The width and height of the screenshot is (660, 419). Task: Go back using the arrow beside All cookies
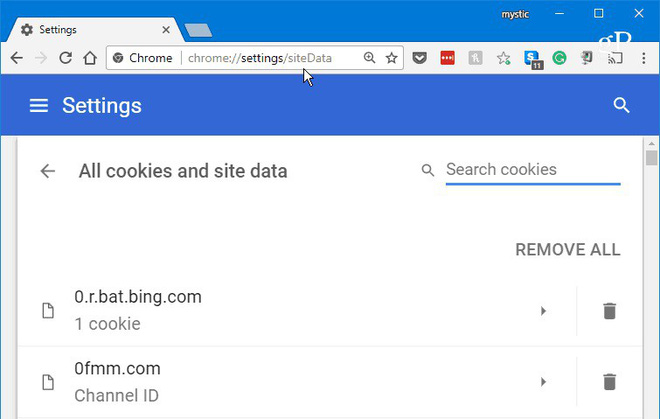point(47,171)
